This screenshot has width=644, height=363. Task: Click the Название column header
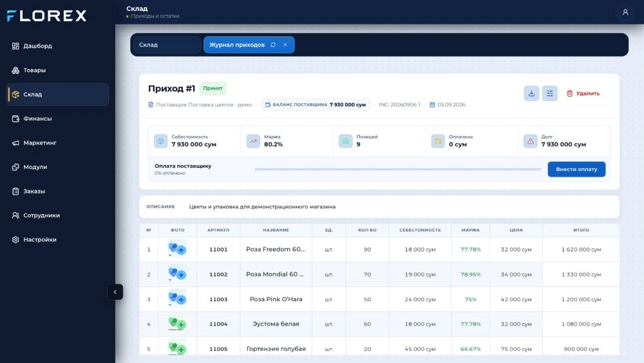[276, 230]
